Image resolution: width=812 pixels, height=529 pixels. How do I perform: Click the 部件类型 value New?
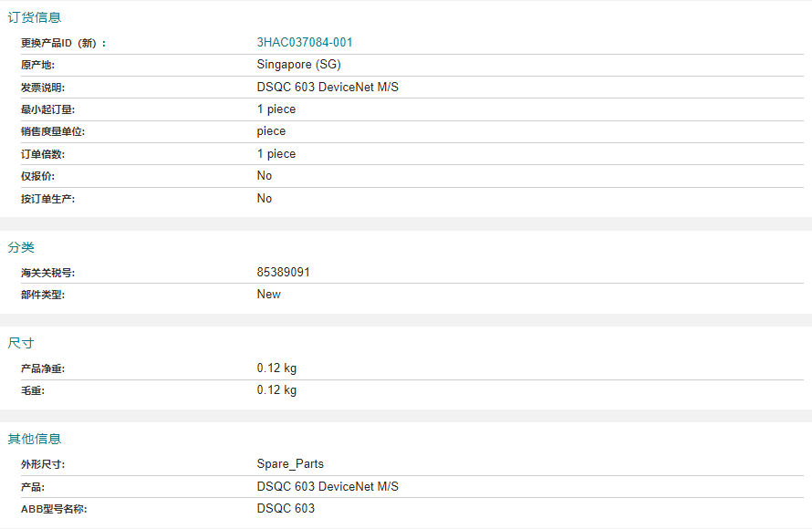pyautogui.click(x=269, y=295)
